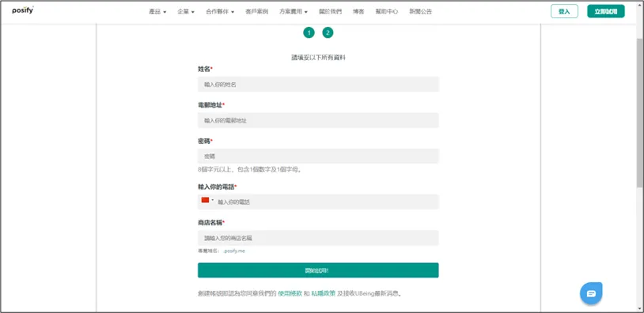
Task: Focus the 電郵地址 input field
Action: point(318,120)
